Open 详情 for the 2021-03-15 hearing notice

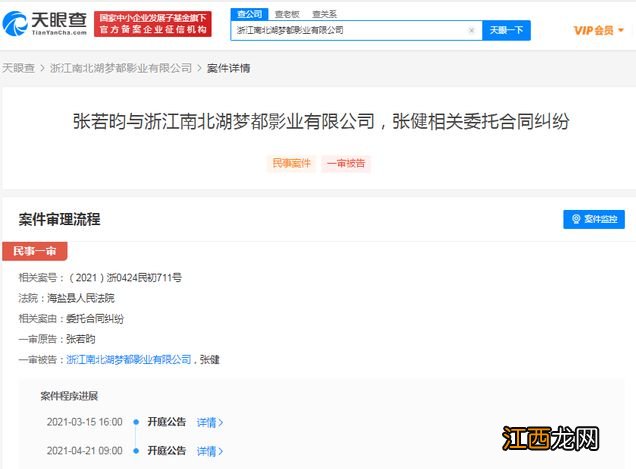coord(210,422)
